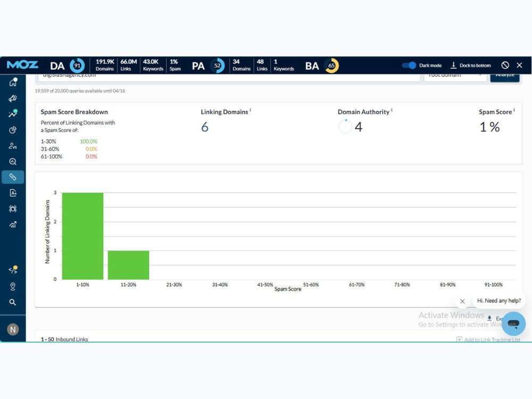Click the red '0.0%' for 61-100%

92,156
